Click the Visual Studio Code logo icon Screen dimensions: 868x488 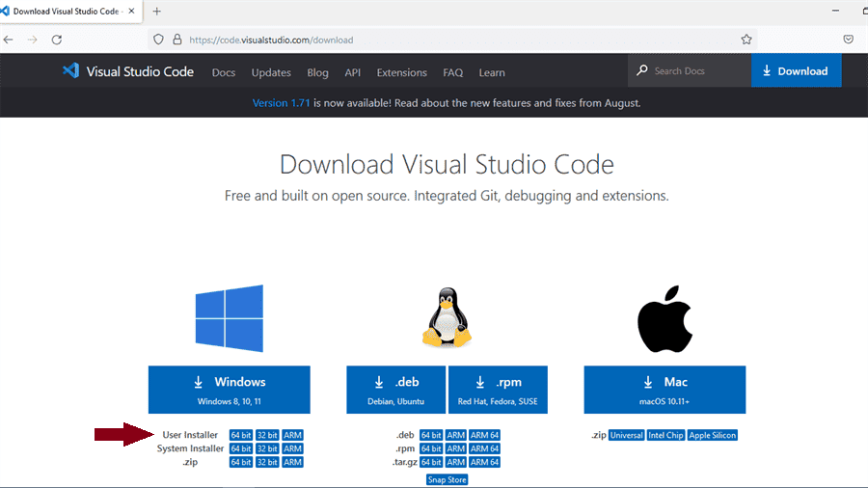[x=70, y=70]
